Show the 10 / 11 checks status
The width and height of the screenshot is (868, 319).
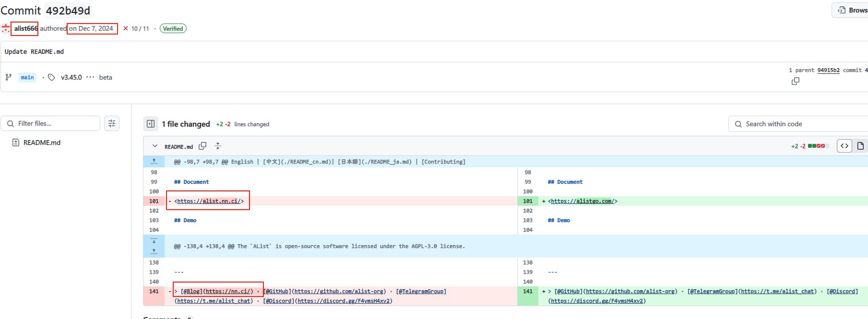[x=136, y=29]
